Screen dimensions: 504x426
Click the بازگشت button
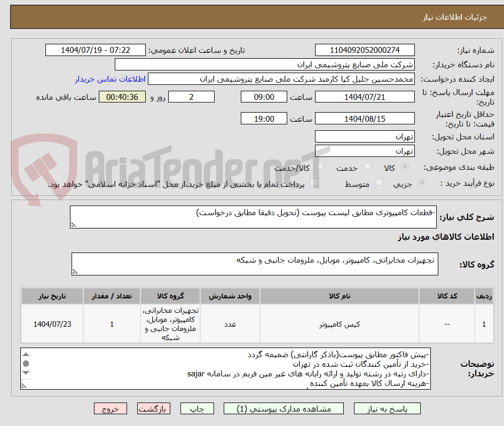click(154, 408)
